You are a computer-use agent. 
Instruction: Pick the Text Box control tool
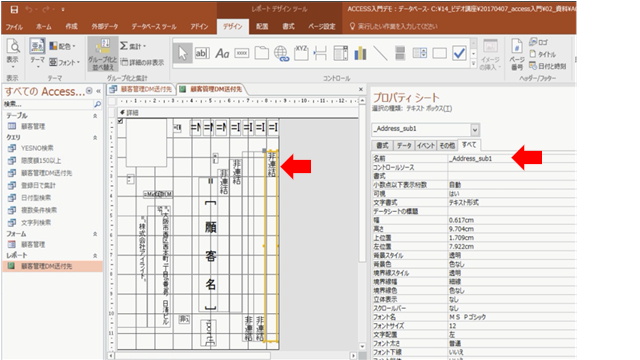coord(202,53)
